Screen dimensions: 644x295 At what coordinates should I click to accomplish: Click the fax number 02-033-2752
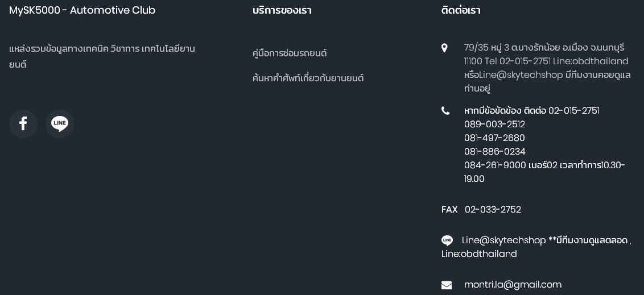(x=493, y=210)
